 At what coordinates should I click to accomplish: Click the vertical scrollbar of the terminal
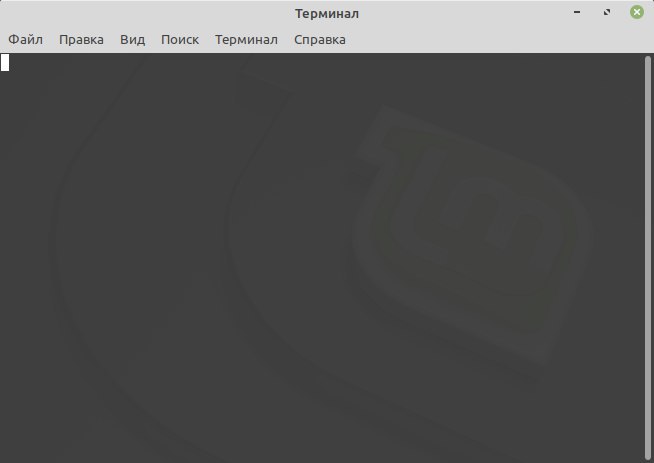pyautogui.click(x=648, y=257)
